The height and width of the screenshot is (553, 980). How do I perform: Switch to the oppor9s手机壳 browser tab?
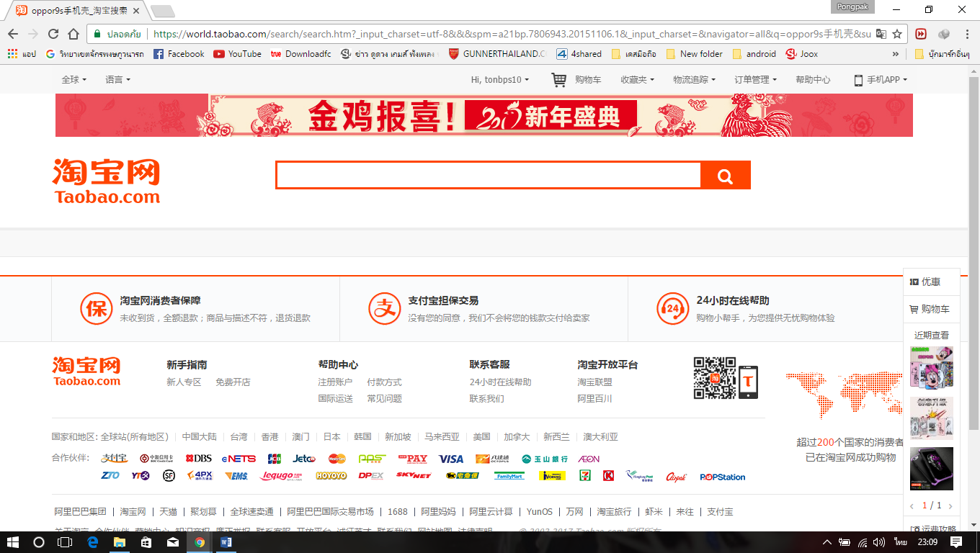pyautogui.click(x=76, y=11)
